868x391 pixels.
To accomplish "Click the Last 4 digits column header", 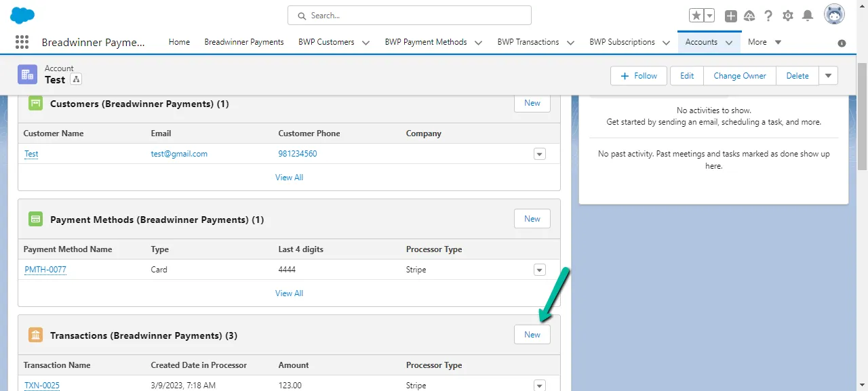I will 300,249.
